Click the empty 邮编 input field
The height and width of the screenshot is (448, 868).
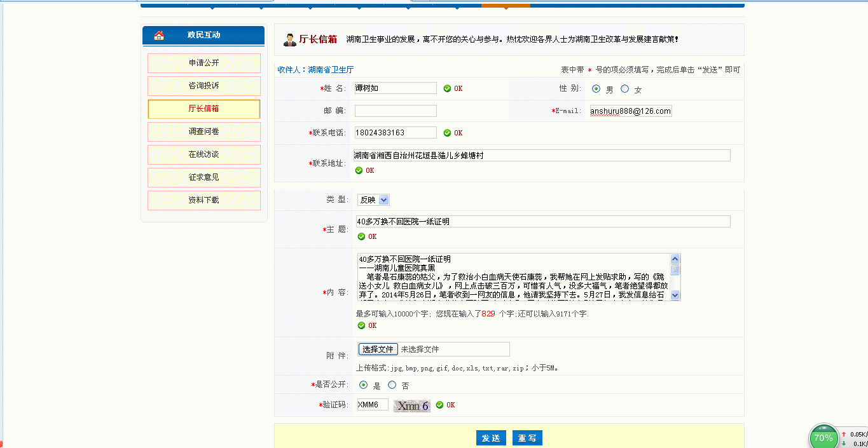(x=396, y=111)
